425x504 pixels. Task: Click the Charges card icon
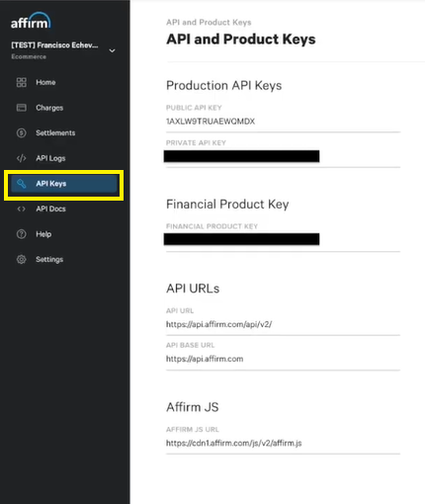(22, 108)
